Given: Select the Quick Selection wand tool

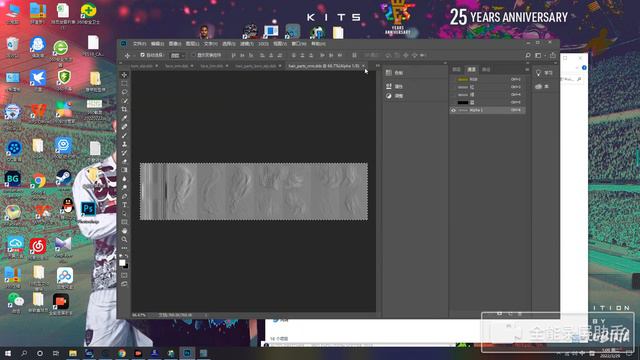Looking at the screenshot, I should (x=124, y=100).
